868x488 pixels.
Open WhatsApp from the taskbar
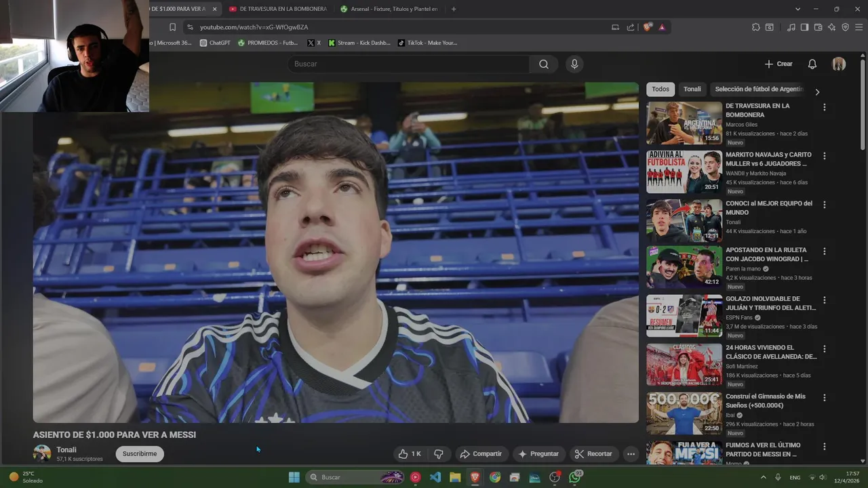575,477
